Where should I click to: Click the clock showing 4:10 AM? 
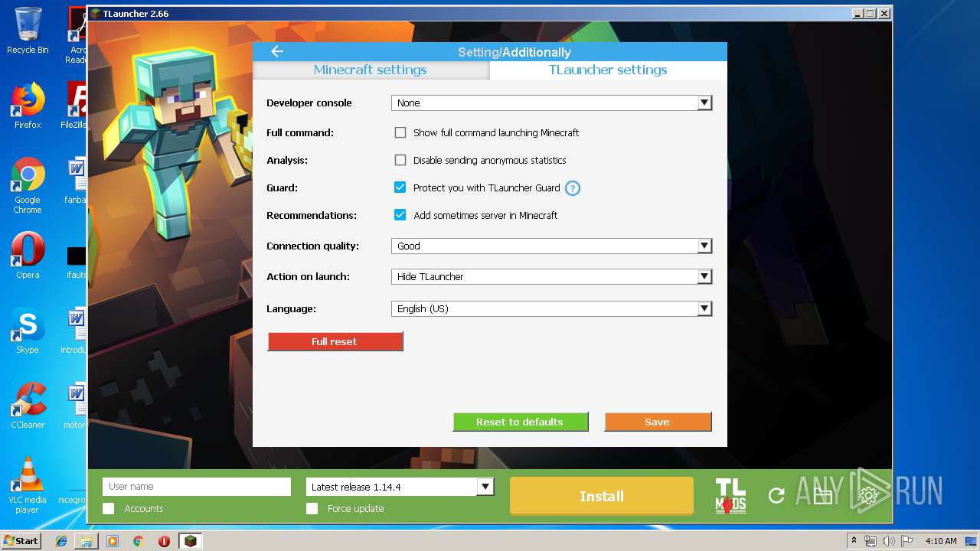click(941, 541)
